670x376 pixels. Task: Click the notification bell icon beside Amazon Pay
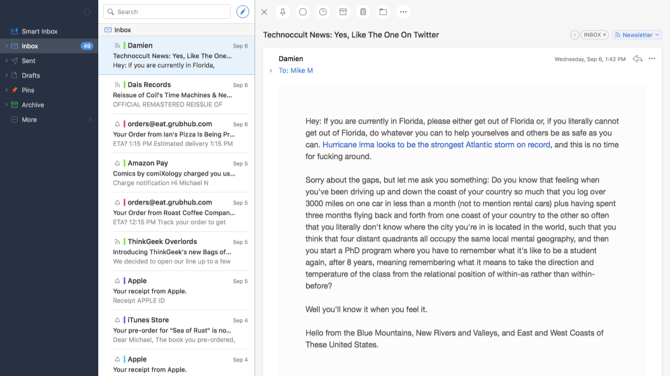click(117, 163)
